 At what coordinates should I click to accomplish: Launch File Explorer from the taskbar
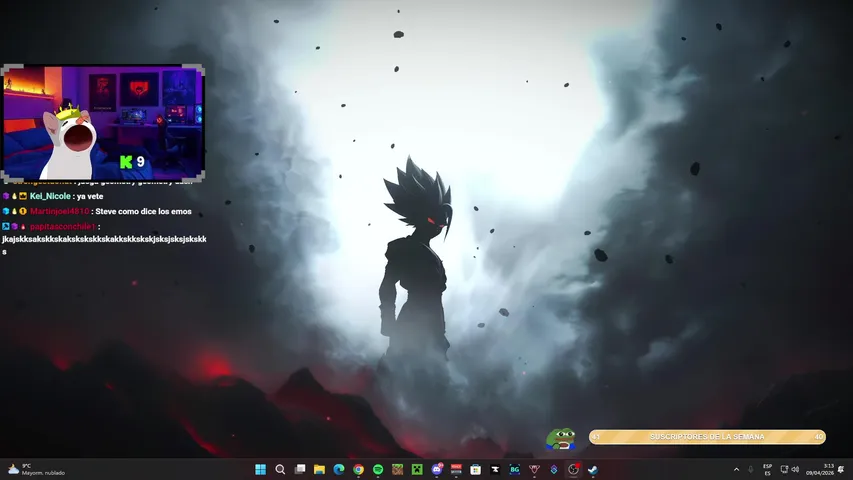tap(319, 469)
